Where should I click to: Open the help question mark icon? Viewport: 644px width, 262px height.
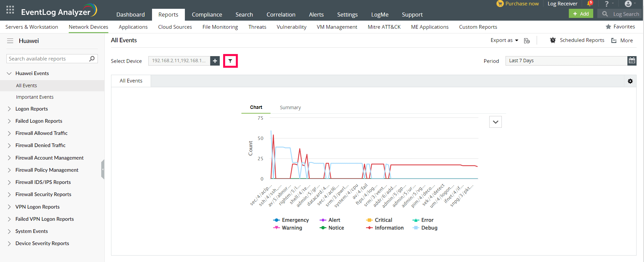607,4
